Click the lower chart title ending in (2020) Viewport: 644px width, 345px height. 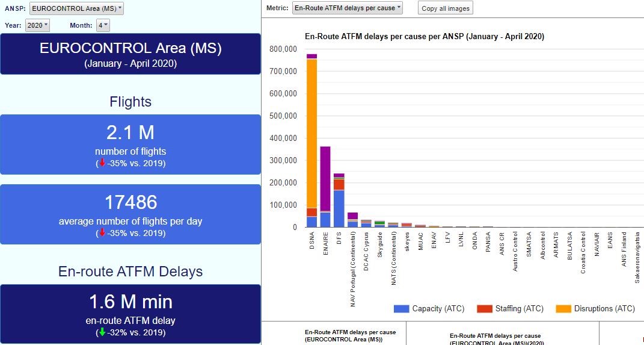point(495,339)
